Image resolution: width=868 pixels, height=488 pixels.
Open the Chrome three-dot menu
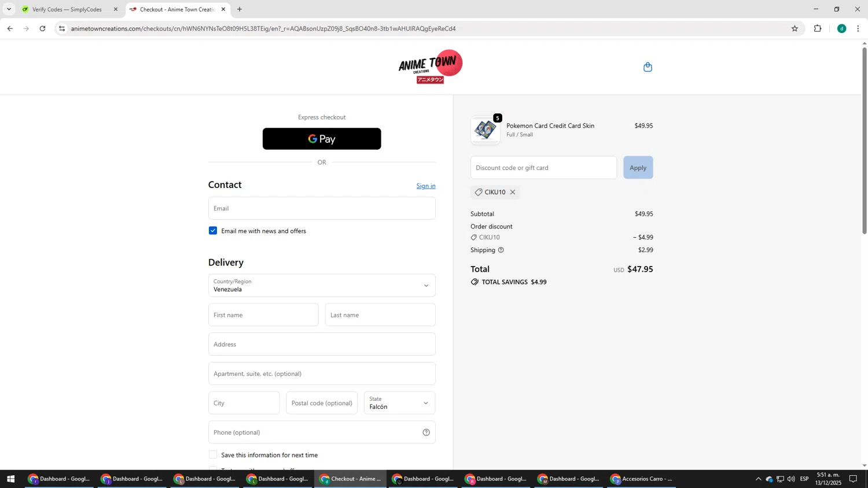[x=858, y=28]
